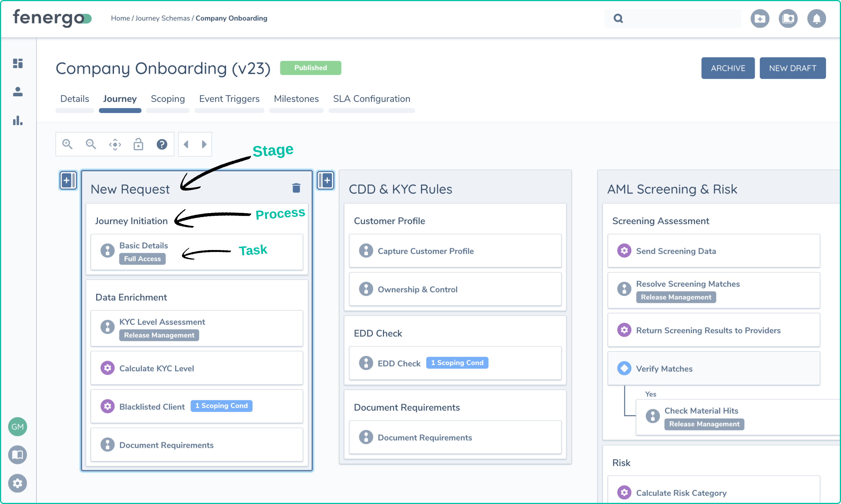Image resolution: width=841 pixels, height=504 pixels.
Task: Click the center/fit view icon
Action: point(115,144)
